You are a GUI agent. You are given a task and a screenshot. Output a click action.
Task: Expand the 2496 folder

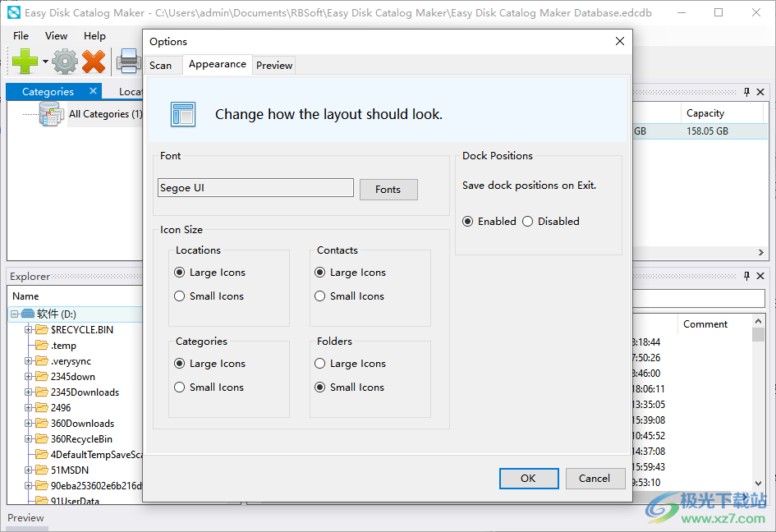pos(29,408)
